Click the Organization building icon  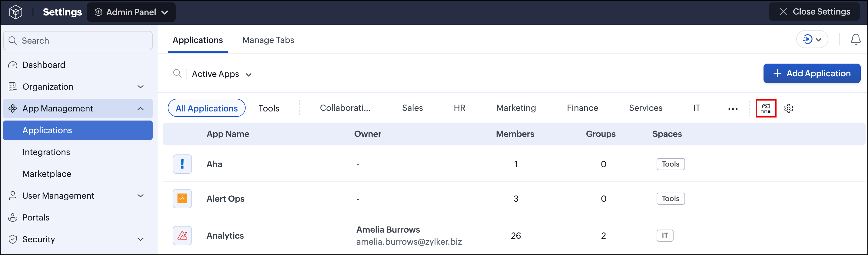pyautogui.click(x=12, y=87)
